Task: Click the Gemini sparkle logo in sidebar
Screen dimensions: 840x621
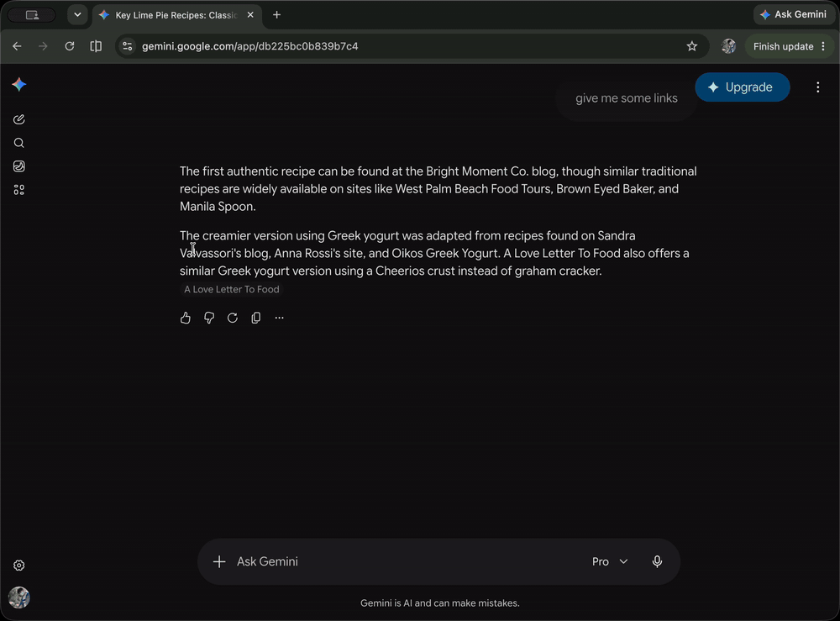Action: [x=19, y=85]
